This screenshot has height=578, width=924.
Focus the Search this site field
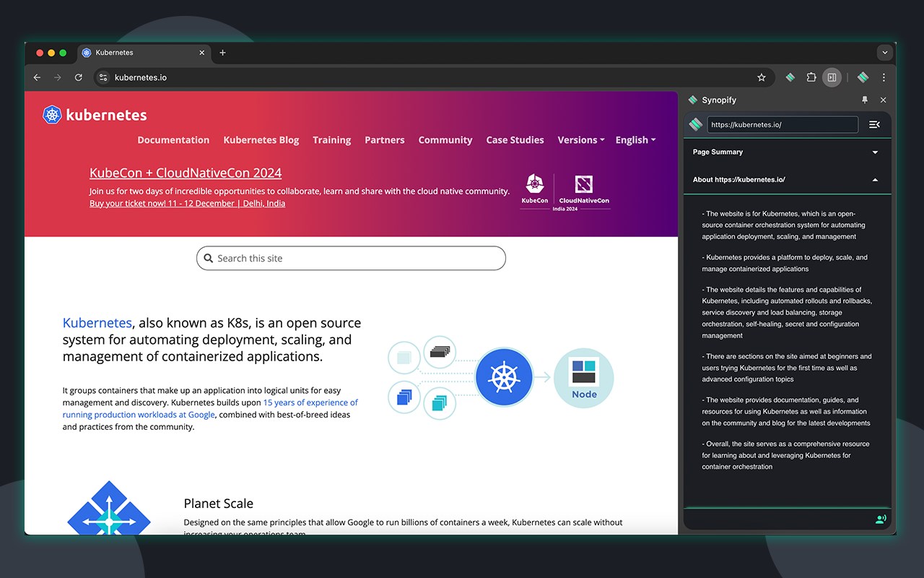point(351,258)
